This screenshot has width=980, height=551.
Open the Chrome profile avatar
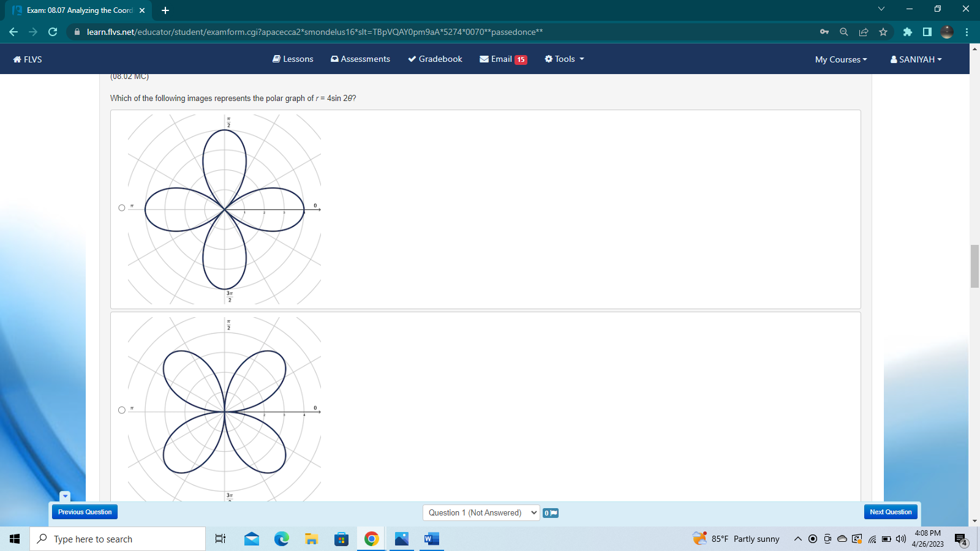point(947,32)
